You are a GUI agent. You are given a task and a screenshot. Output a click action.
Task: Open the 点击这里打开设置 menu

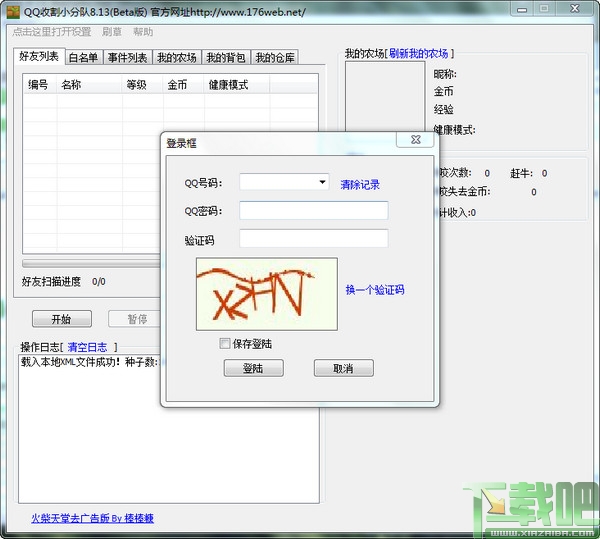(52, 32)
